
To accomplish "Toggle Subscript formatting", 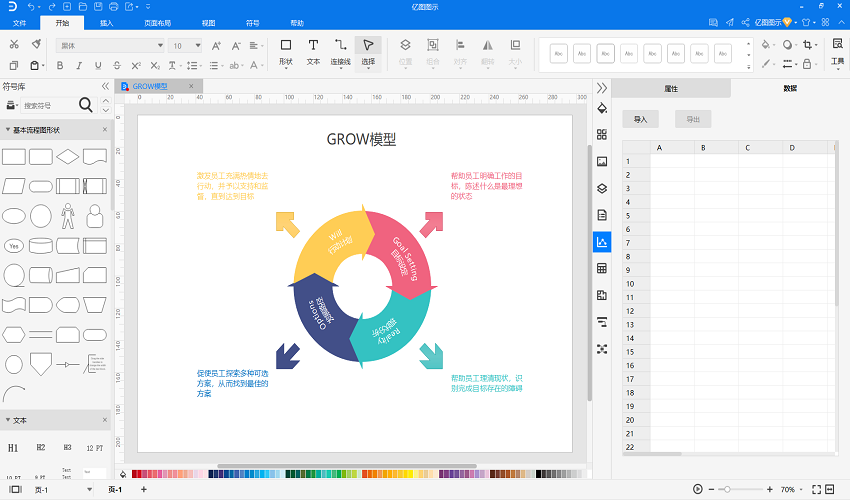I will 155,66.
